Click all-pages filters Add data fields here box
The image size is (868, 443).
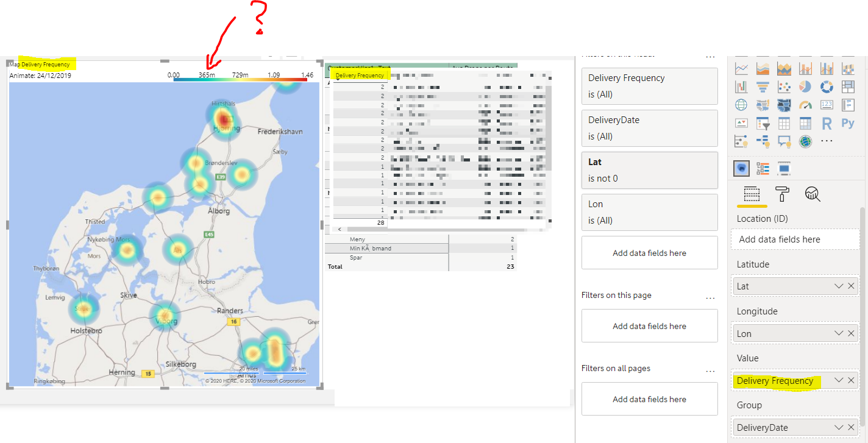pos(650,399)
